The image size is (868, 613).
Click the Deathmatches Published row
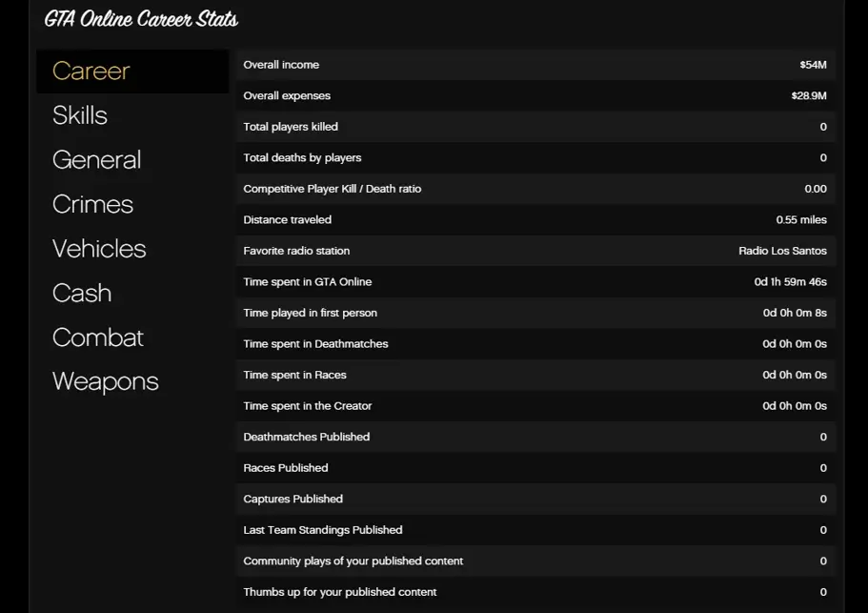[535, 437]
